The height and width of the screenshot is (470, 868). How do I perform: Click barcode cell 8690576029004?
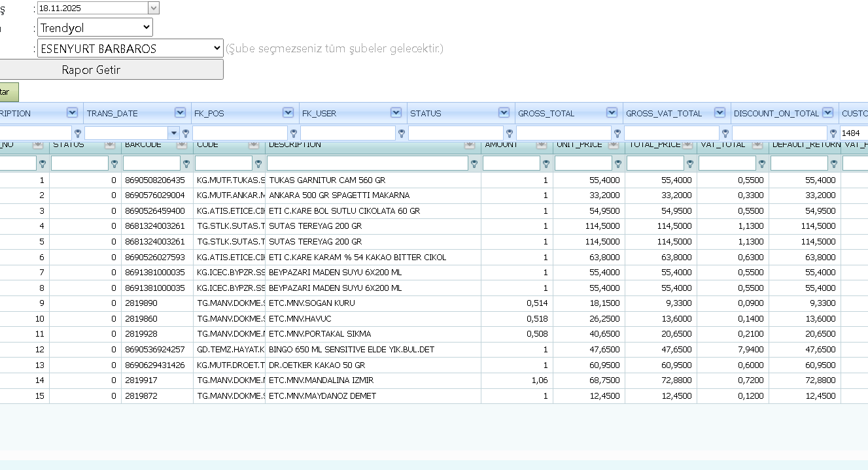pyautogui.click(x=157, y=195)
